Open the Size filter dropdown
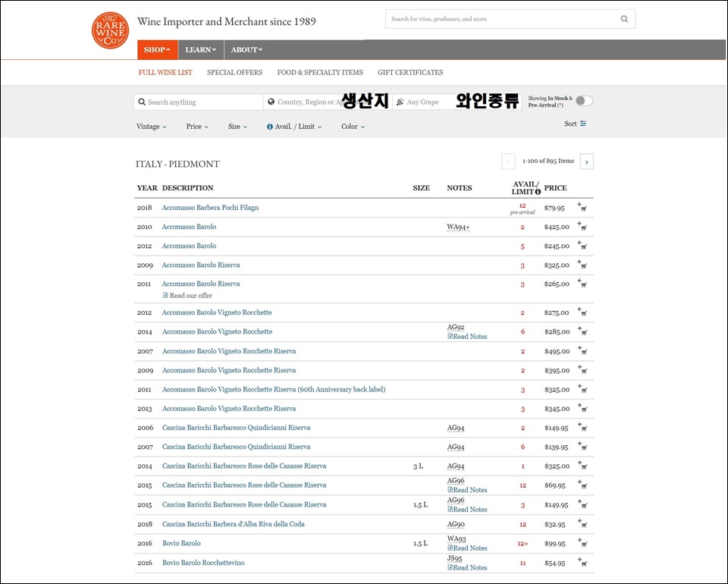Image resolution: width=728 pixels, height=584 pixels. coord(237,126)
